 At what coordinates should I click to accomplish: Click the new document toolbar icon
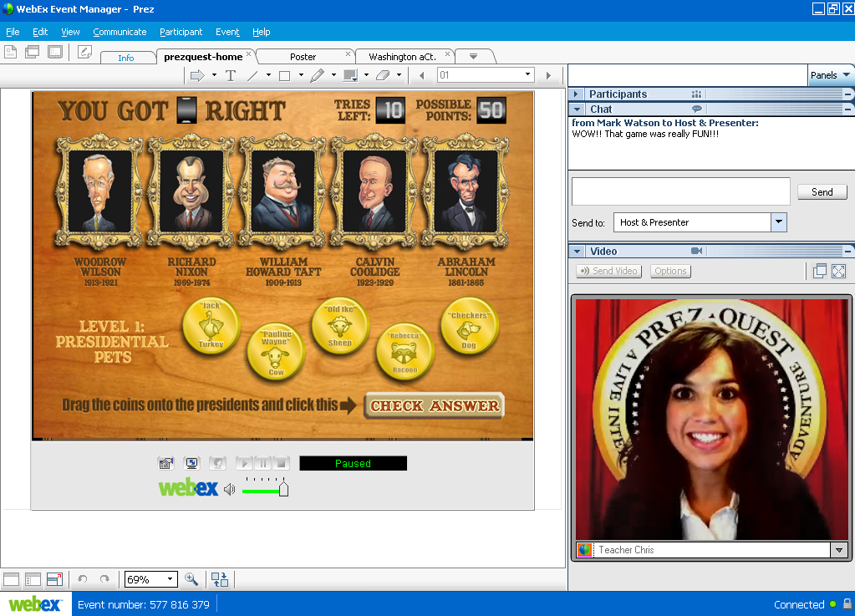tap(10, 53)
